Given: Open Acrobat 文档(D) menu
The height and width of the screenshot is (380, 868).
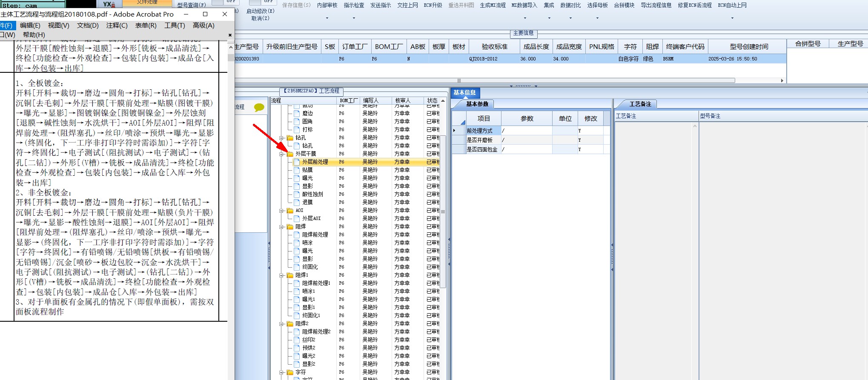Looking at the screenshot, I should pos(88,26).
